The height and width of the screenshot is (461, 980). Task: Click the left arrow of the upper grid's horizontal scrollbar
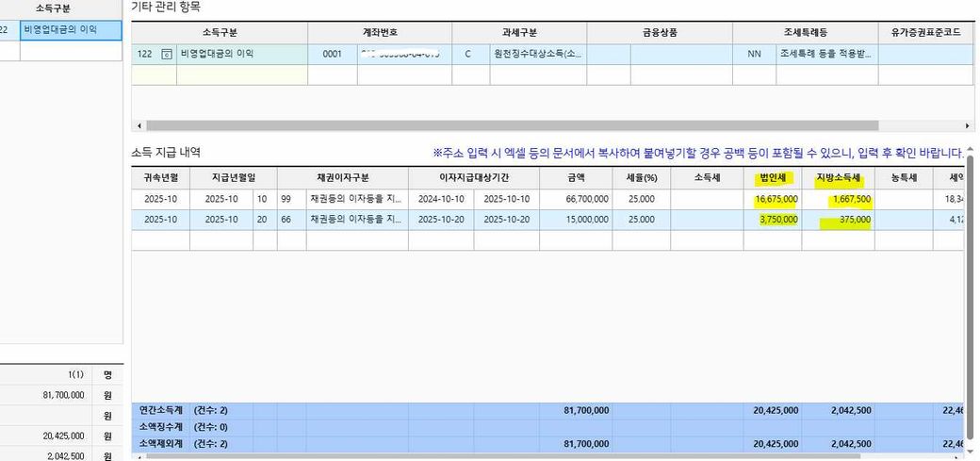tap(139, 125)
